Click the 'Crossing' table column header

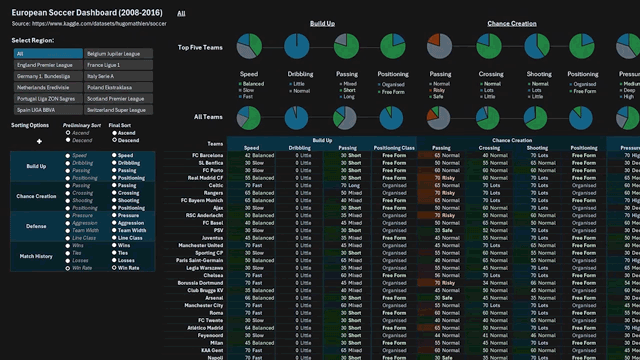[x=489, y=148]
